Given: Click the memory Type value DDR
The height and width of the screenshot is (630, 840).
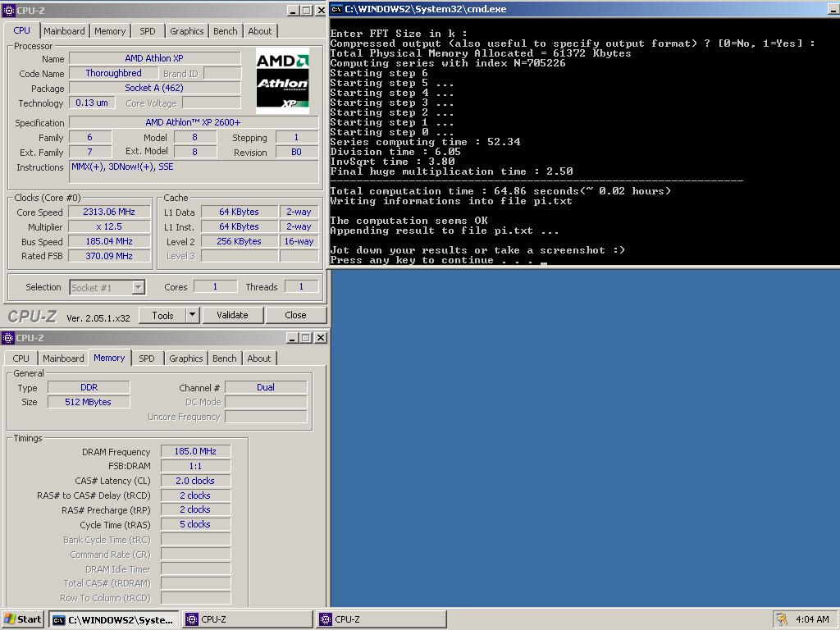Looking at the screenshot, I should pos(89,387).
